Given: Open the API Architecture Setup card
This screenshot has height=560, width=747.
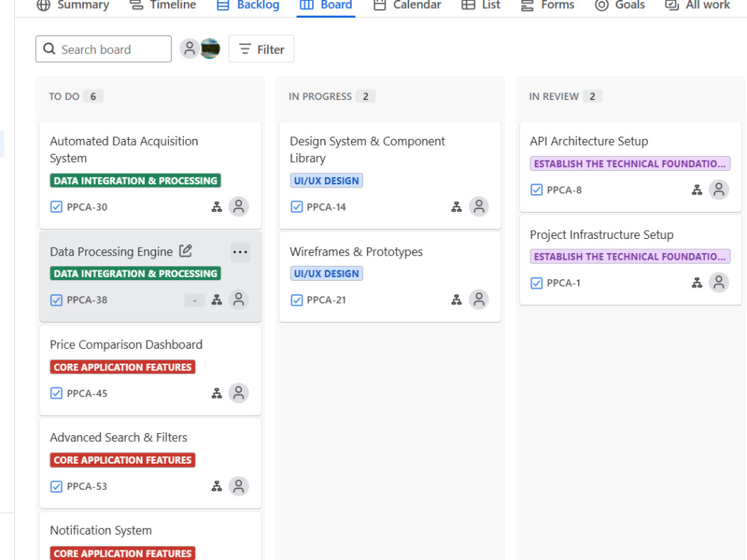Looking at the screenshot, I should (630, 167).
